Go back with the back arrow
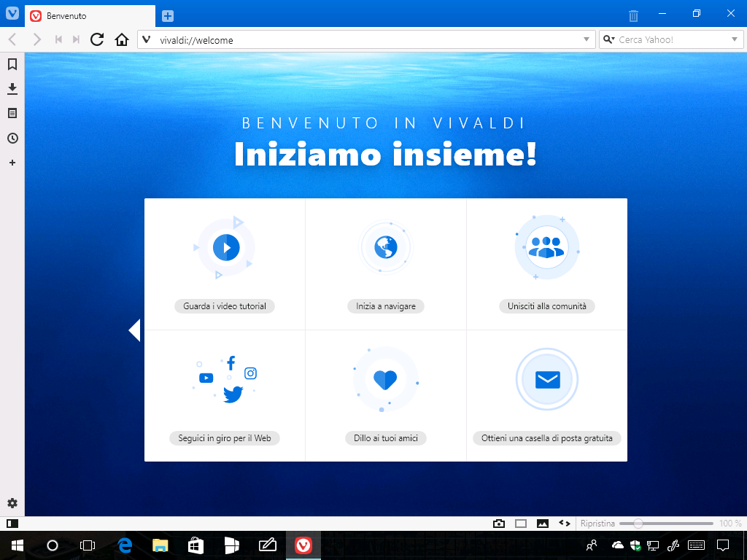 pyautogui.click(x=13, y=39)
